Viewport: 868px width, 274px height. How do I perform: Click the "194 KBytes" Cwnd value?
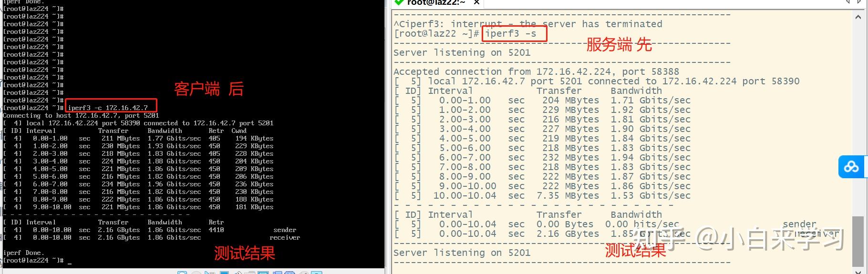click(254, 138)
